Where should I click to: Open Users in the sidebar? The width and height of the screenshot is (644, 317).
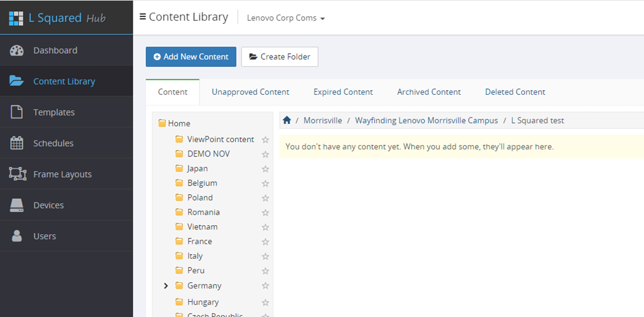click(x=66, y=236)
